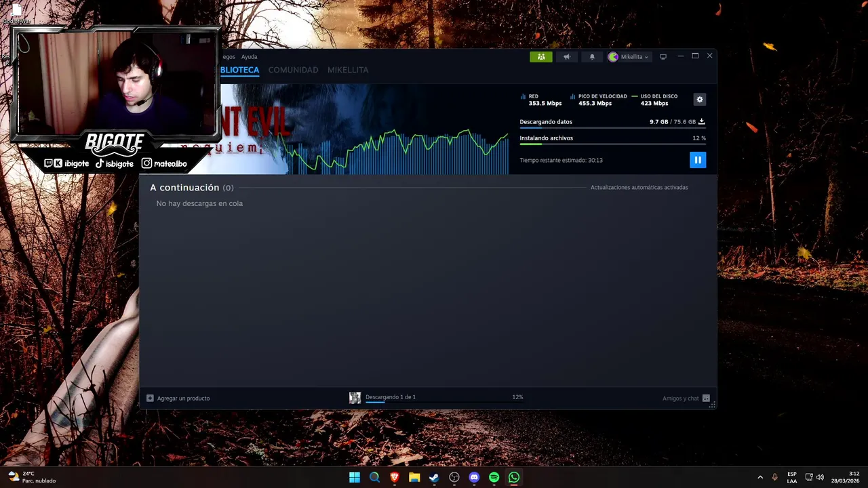Switch to the BIBLIOTECA tab
Screen dimensions: 868x488
click(239, 70)
